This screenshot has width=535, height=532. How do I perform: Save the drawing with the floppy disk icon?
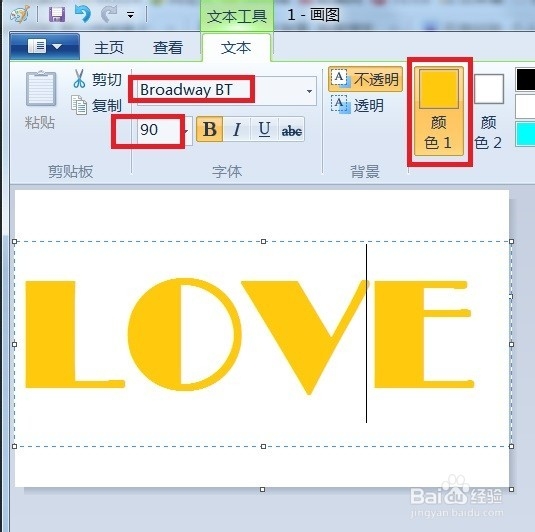click(x=57, y=15)
